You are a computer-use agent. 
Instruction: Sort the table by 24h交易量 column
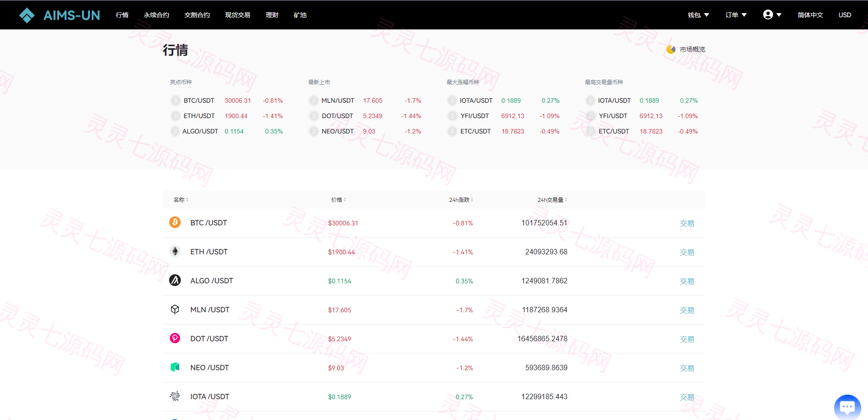552,200
